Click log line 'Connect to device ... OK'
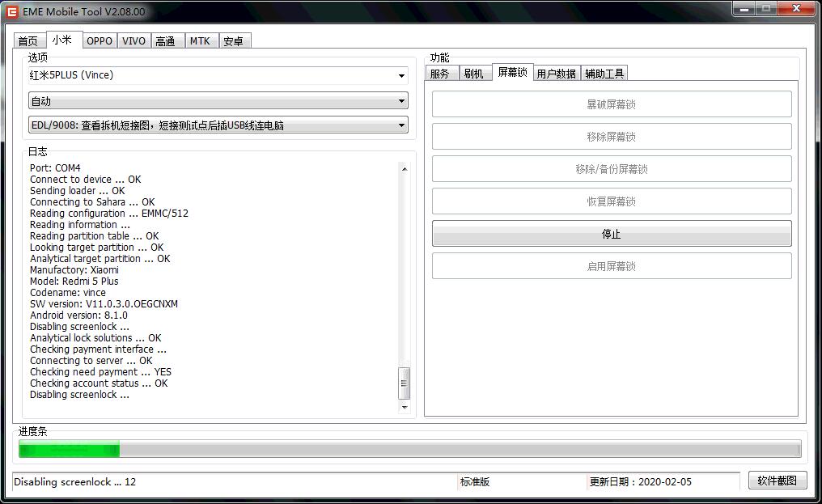The image size is (822, 504). click(x=86, y=180)
